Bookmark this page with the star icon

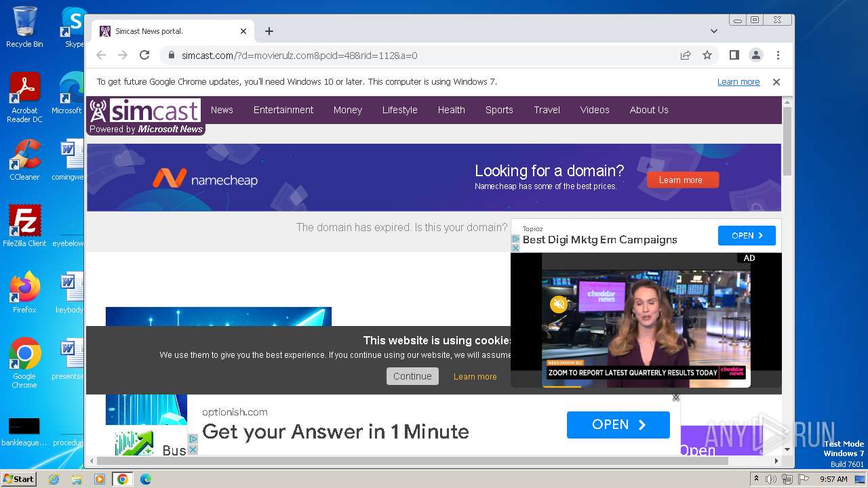pos(707,56)
